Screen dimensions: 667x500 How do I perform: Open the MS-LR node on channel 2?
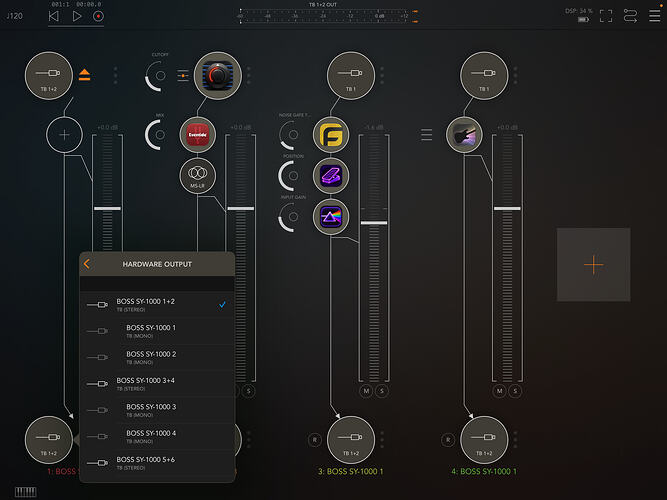[197, 176]
